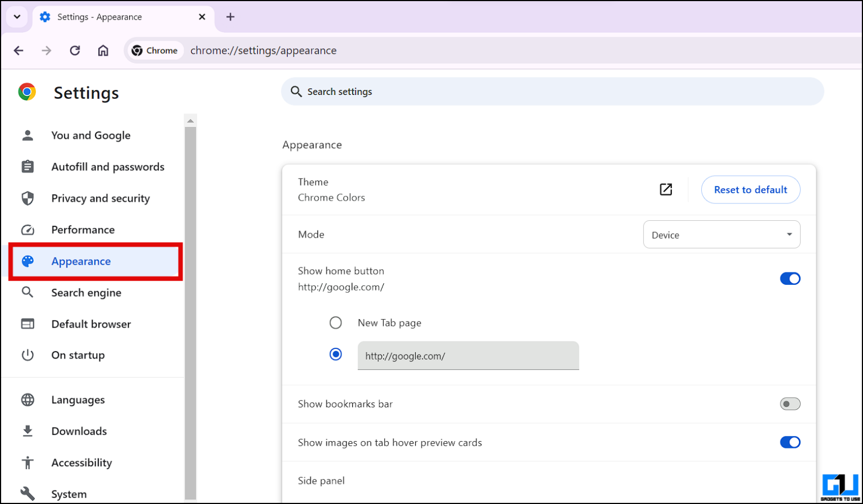The image size is (863, 504).
Task: Click the browser toolbar Home icon
Action: [x=103, y=50]
